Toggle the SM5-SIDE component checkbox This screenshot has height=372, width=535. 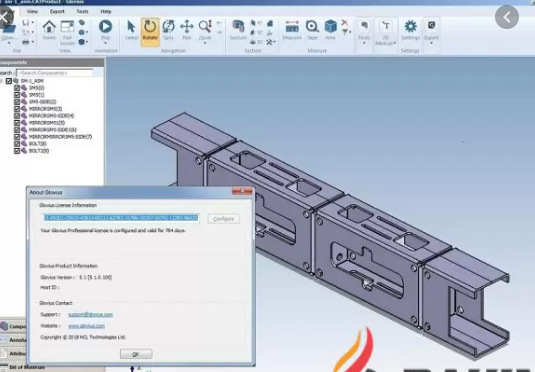[17, 102]
